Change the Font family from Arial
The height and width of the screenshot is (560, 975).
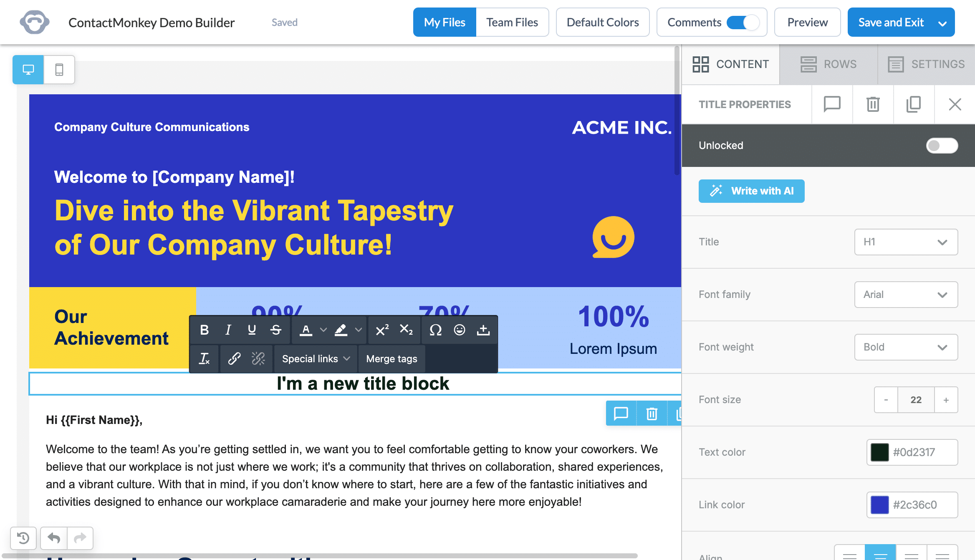point(906,295)
